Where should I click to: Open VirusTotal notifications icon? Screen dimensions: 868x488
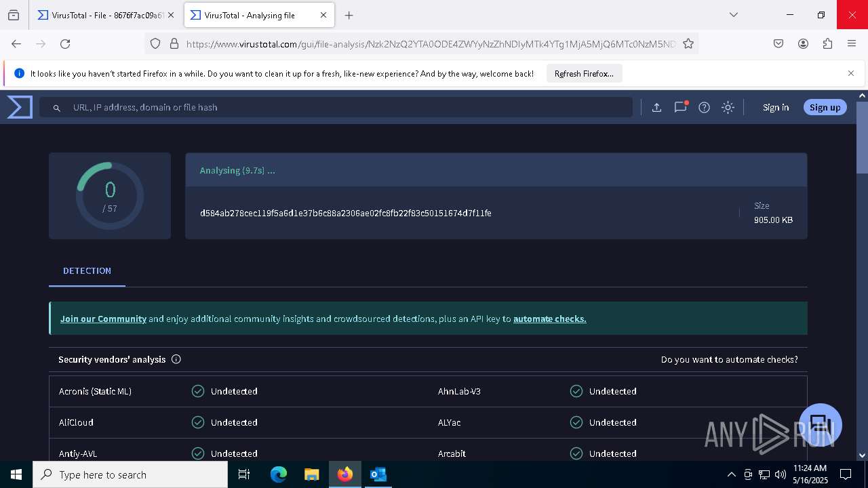click(680, 107)
